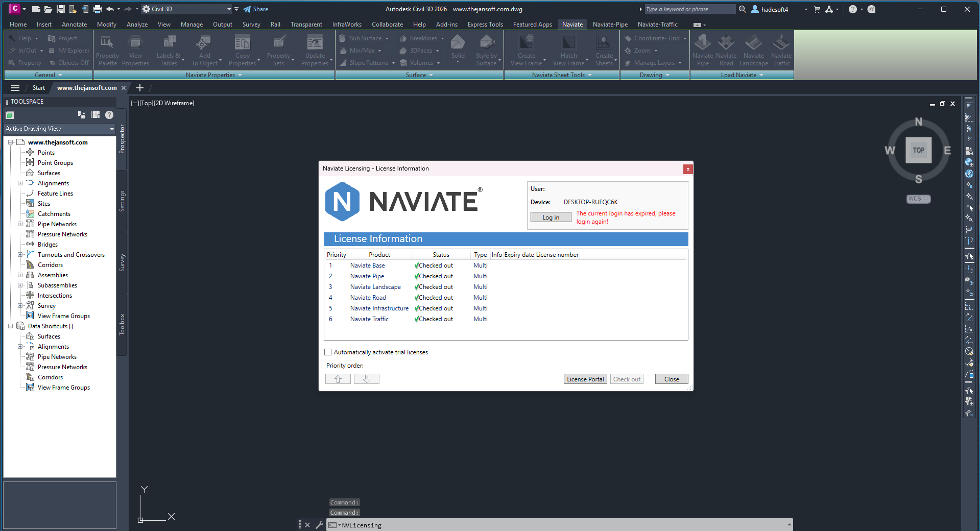Click the Autodesk App Store cart icon
Screen dimensions: 980x531
pyautogui.click(x=817, y=9)
